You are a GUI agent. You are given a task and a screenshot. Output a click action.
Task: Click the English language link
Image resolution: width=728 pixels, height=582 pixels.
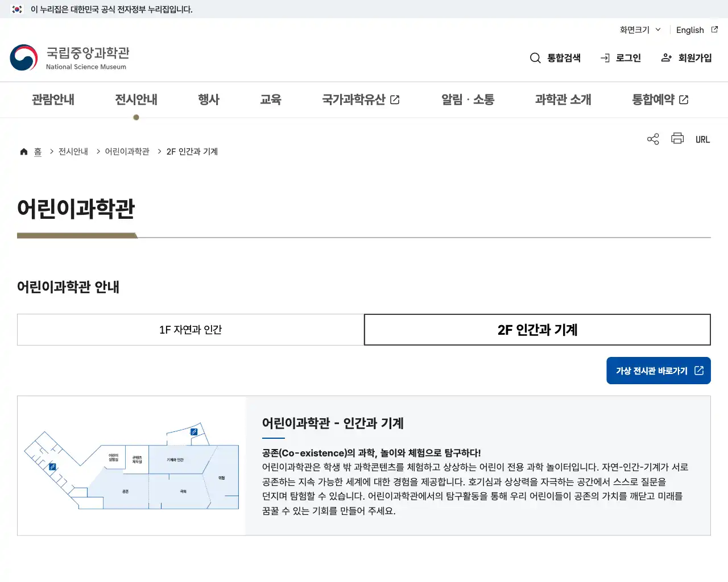[x=690, y=30]
